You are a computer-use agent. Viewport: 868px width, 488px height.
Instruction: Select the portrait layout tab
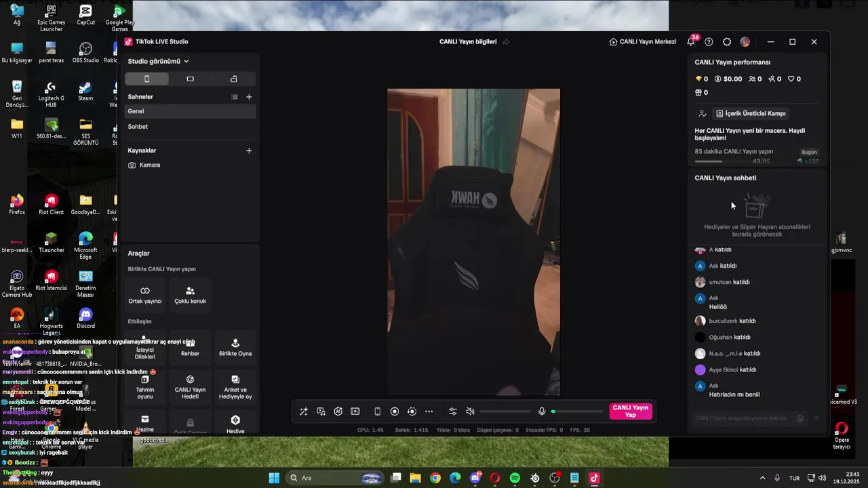point(146,79)
